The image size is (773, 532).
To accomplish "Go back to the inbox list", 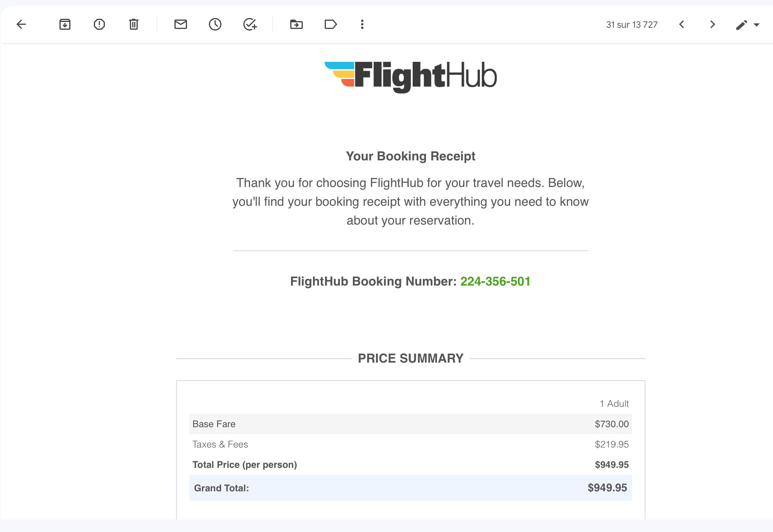I will pyautogui.click(x=21, y=25).
